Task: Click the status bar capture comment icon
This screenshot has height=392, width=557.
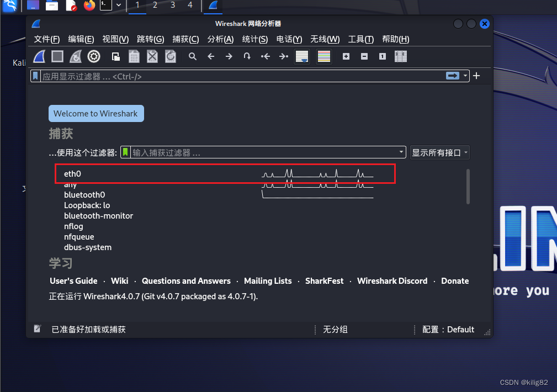Action: point(38,329)
